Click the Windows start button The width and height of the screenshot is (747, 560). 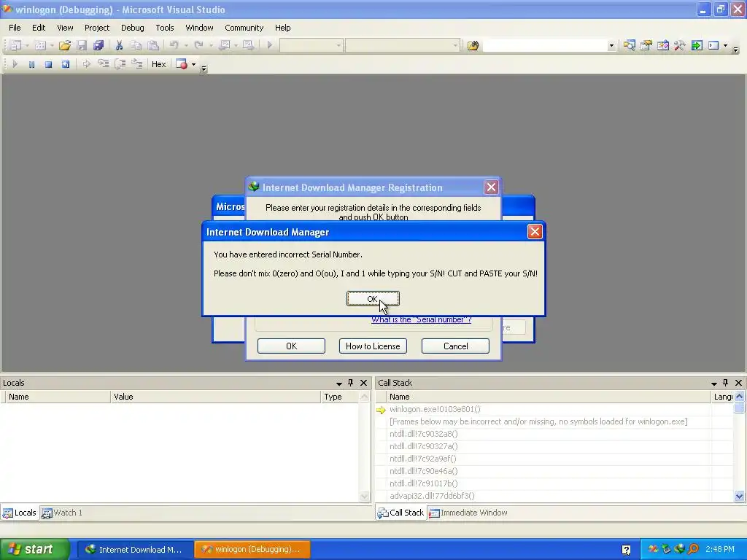click(x=34, y=549)
